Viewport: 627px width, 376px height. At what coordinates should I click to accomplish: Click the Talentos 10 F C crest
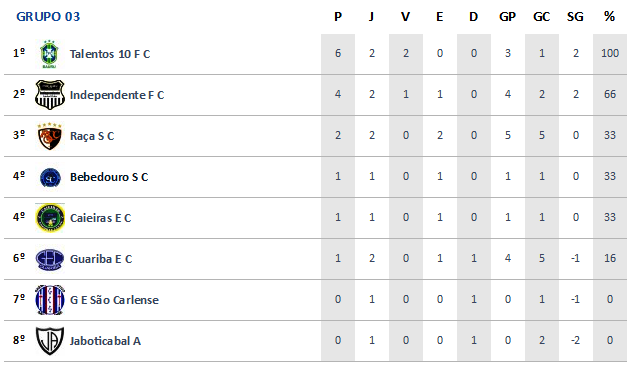(x=50, y=54)
